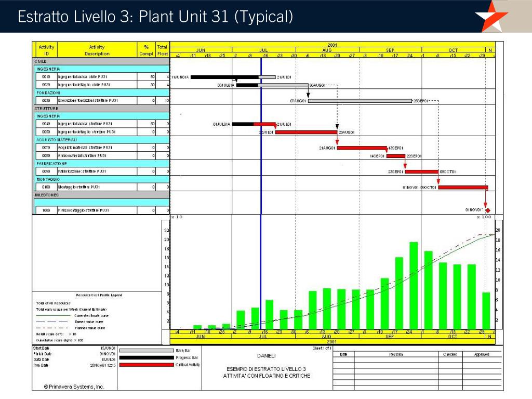Select activity row 0100 Montaggio strutture
Viewport: 532px width, 399px height.
[102, 187]
